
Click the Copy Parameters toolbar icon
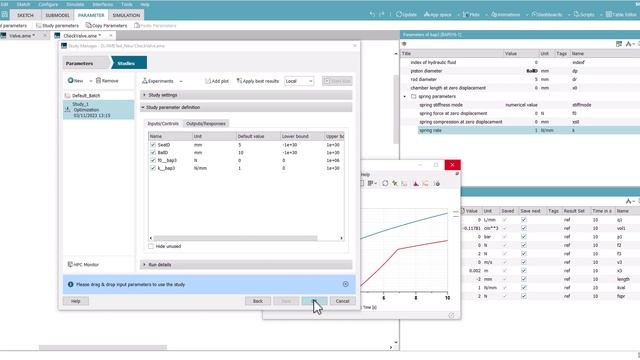pos(89,26)
